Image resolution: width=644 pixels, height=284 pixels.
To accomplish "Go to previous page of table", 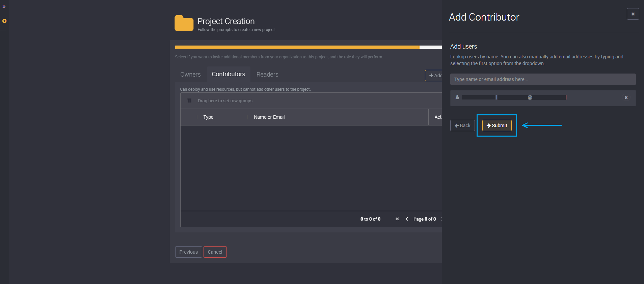I will coord(407,219).
